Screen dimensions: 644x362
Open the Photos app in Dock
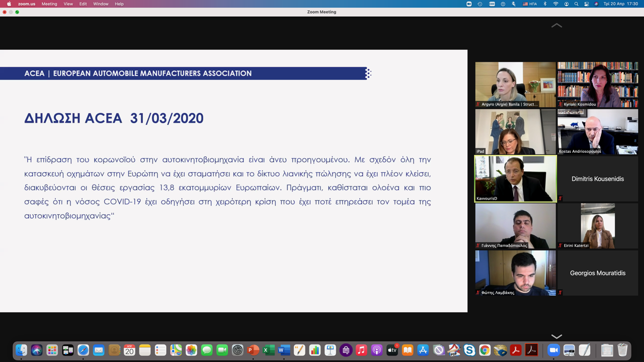tap(191, 350)
